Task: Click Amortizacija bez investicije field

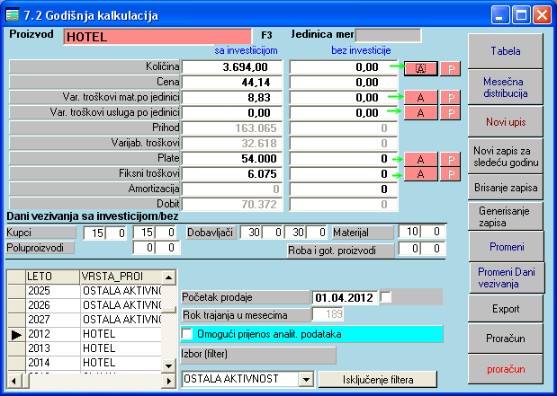Action: [344, 189]
